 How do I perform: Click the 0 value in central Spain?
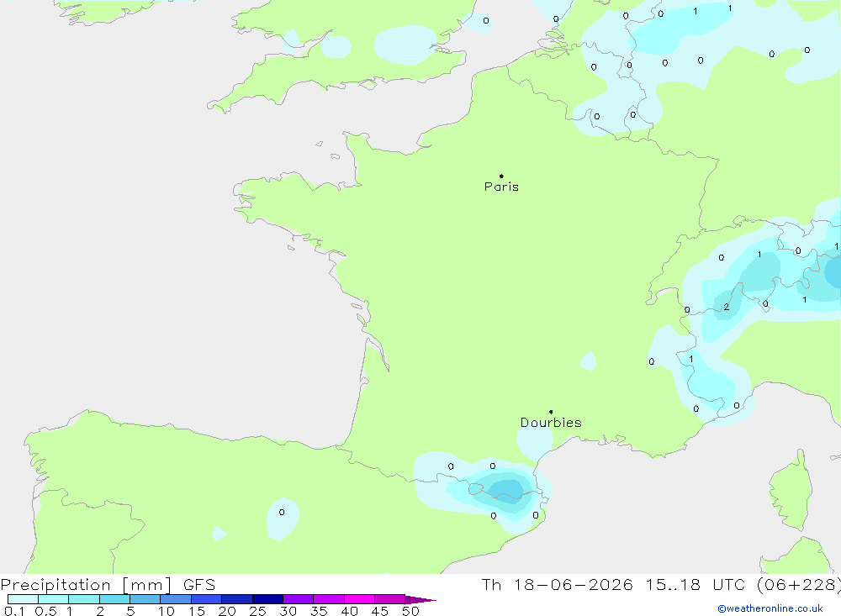(282, 513)
